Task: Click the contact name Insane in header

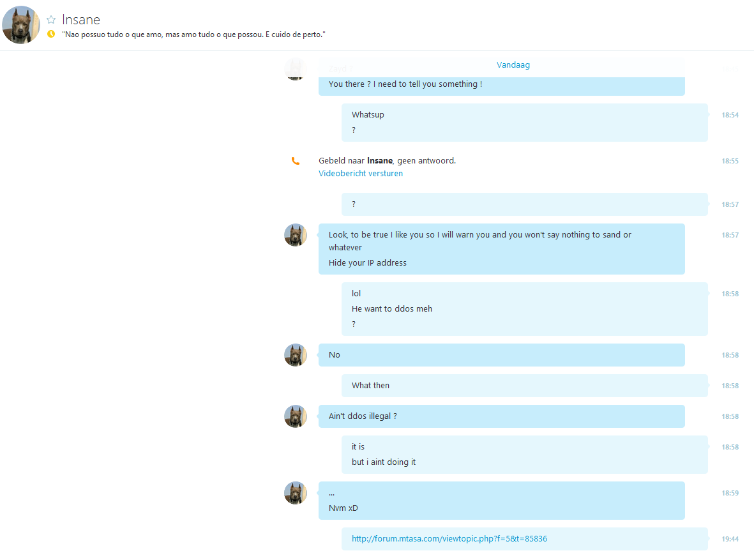Action: (81, 20)
